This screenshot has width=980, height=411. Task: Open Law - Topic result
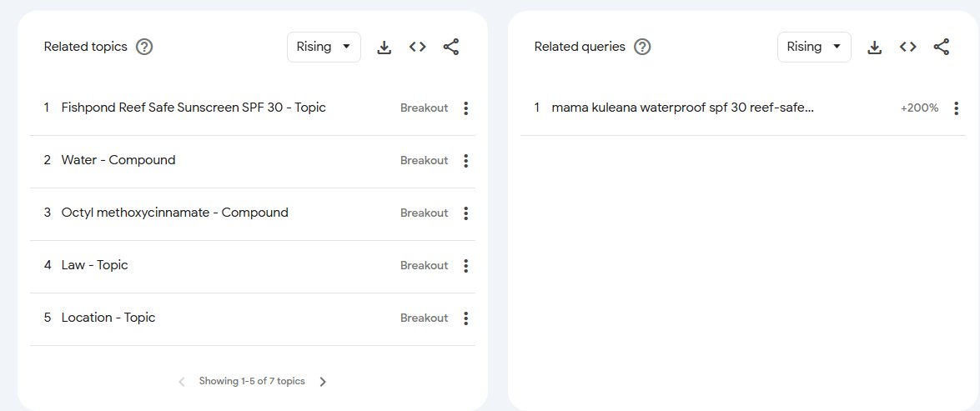tap(94, 265)
